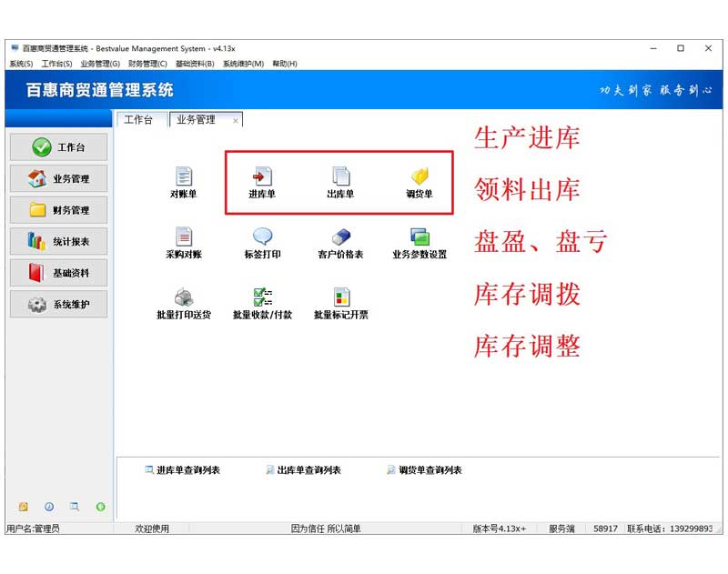Minimize the Bestvalue Management System window
The width and height of the screenshot is (728, 574).
(x=653, y=48)
